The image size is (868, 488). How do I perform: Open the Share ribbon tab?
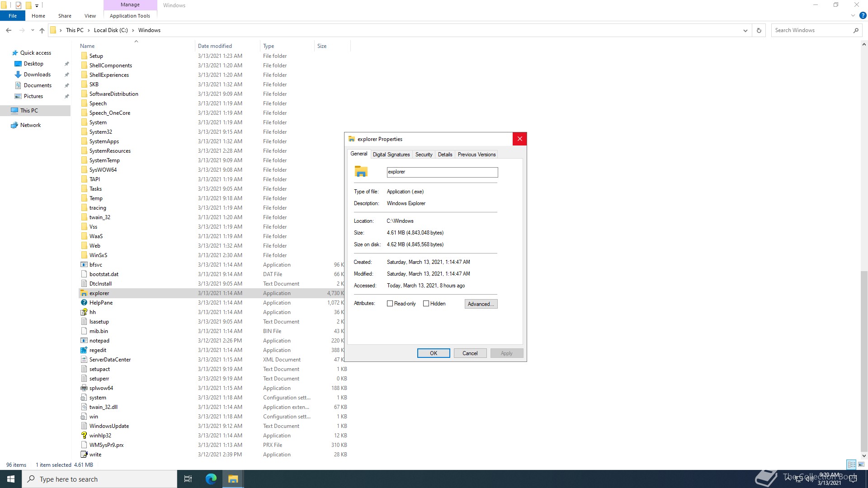coord(65,16)
